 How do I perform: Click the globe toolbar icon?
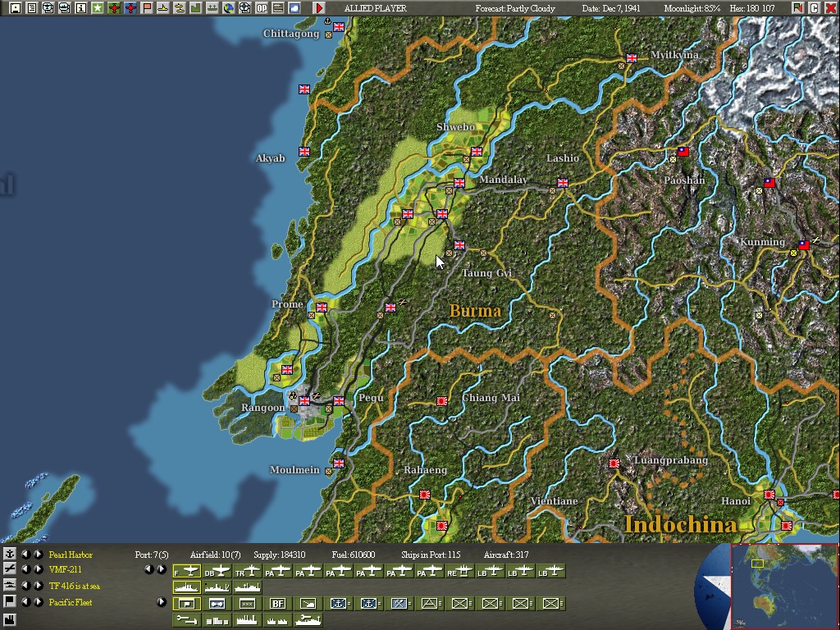point(229,8)
